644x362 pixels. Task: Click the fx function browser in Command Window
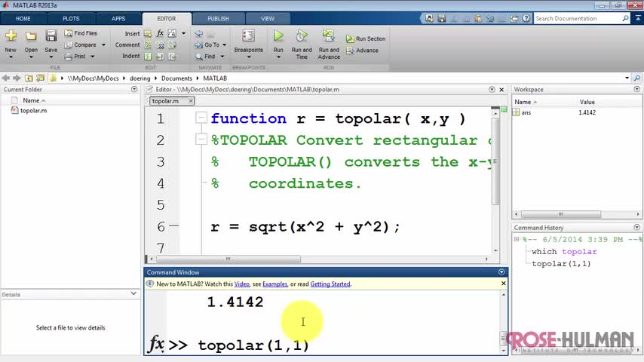coord(156,343)
